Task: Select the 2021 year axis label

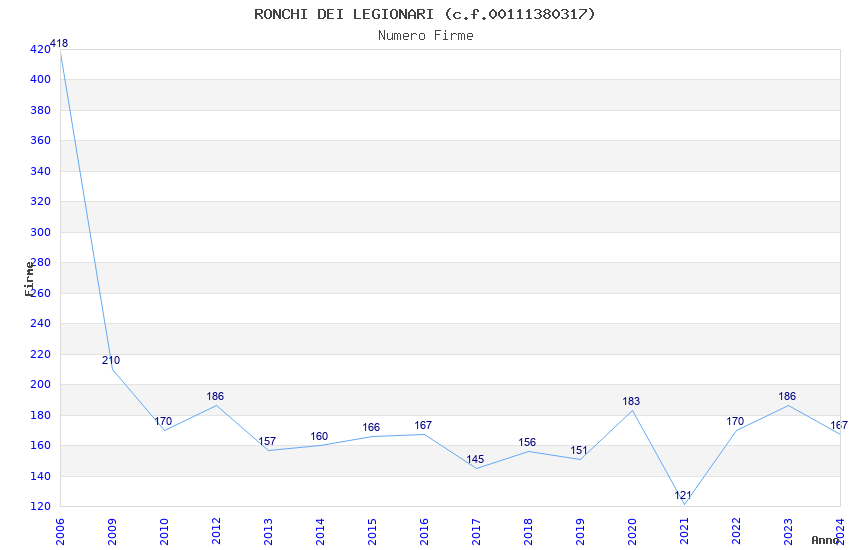Action: (x=684, y=532)
